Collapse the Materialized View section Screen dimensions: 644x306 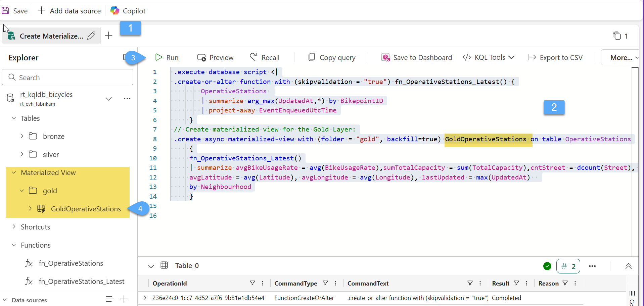click(14, 172)
